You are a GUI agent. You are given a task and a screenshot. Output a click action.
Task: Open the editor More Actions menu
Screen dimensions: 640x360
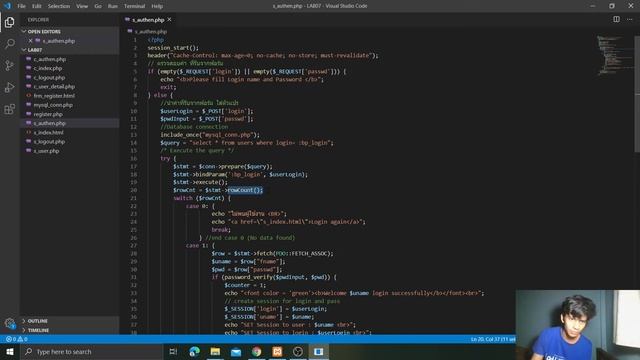click(x=629, y=19)
